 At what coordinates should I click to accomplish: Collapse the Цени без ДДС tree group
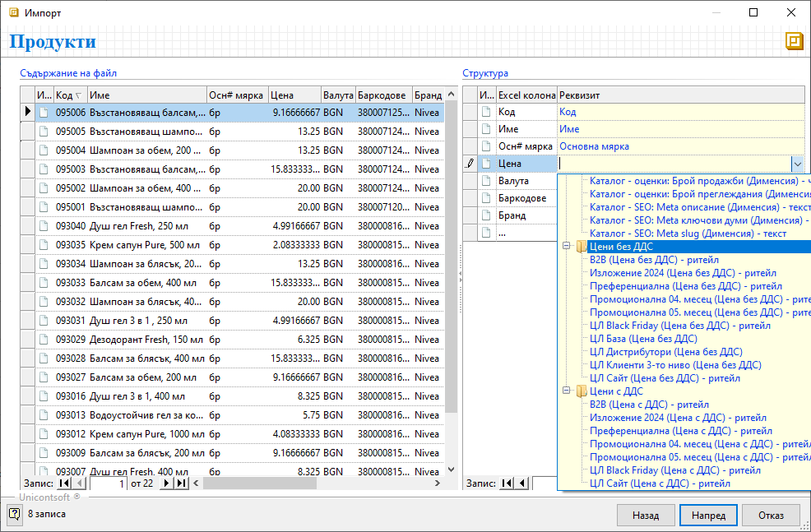pos(567,247)
